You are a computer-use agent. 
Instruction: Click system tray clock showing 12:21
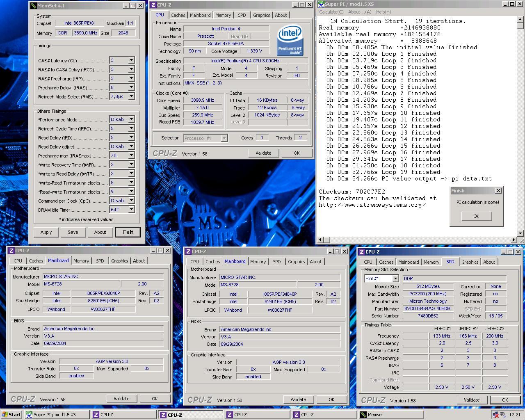[x=514, y=415]
